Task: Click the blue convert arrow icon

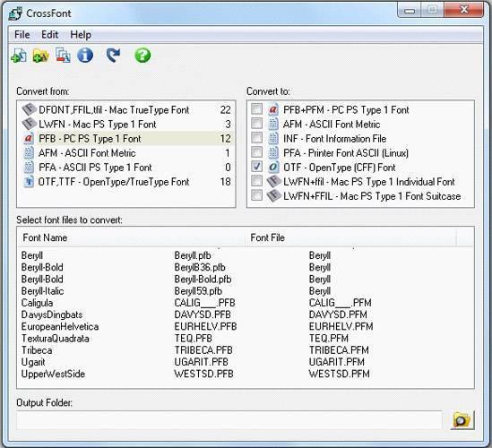Action: (x=113, y=56)
